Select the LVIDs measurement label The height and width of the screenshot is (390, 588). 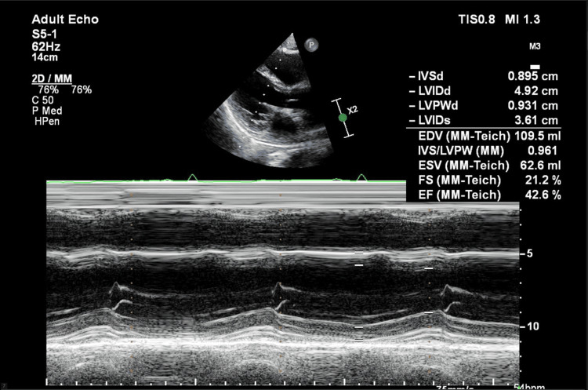click(x=434, y=121)
